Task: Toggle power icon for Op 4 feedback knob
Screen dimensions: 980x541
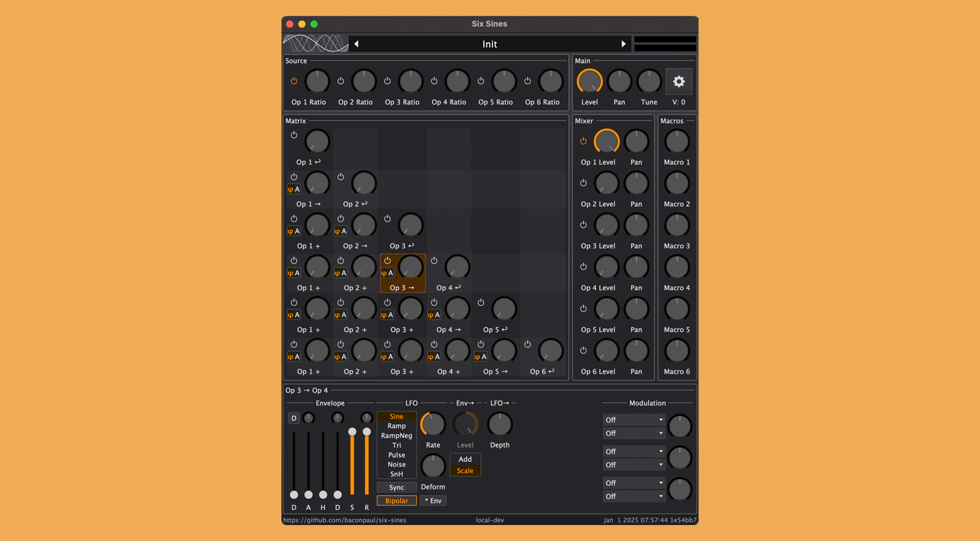Action: (434, 260)
